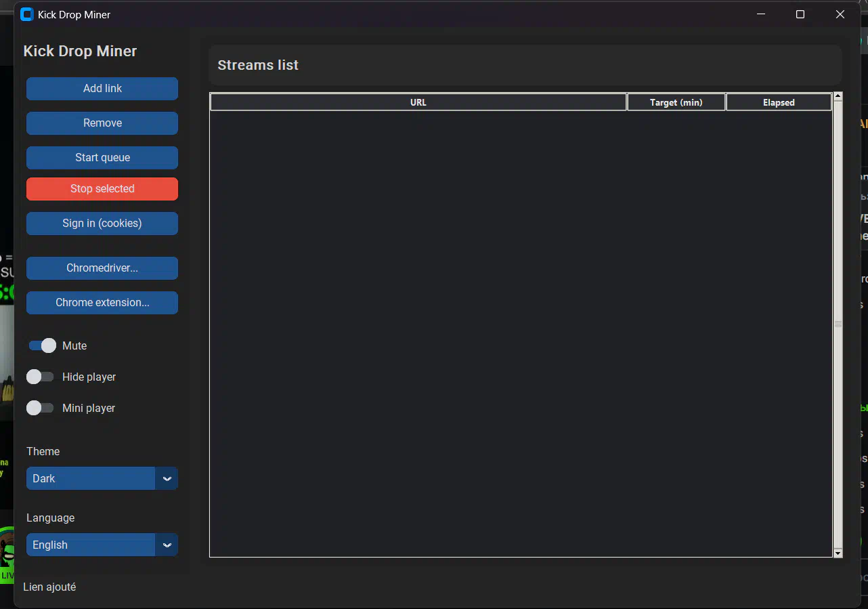This screenshot has height=609, width=868.
Task: Click the Add link button
Action: 102,89
